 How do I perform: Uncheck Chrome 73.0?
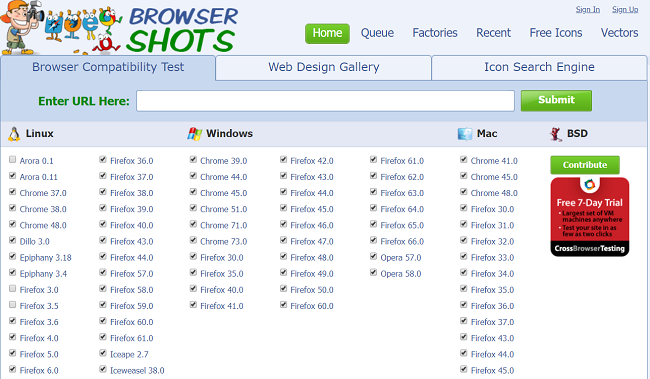(x=193, y=241)
